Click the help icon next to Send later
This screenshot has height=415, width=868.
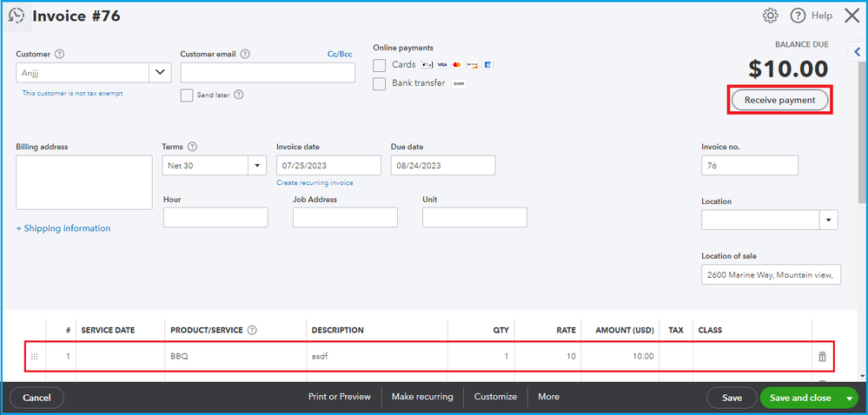(x=239, y=95)
